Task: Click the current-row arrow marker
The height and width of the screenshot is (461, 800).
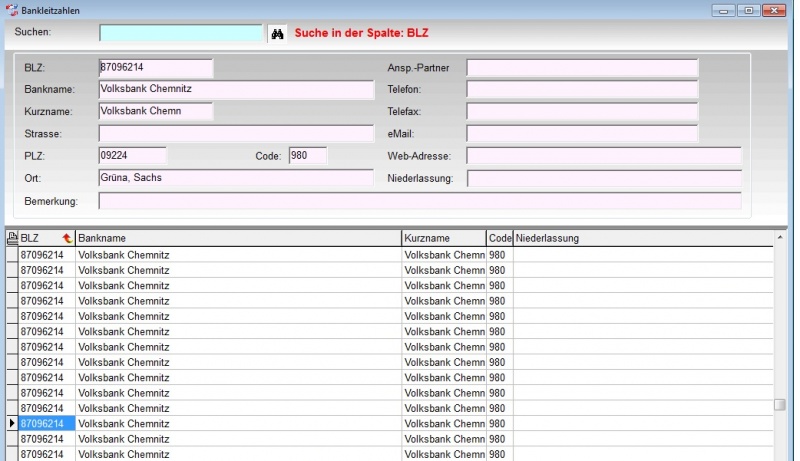Action: (12, 423)
